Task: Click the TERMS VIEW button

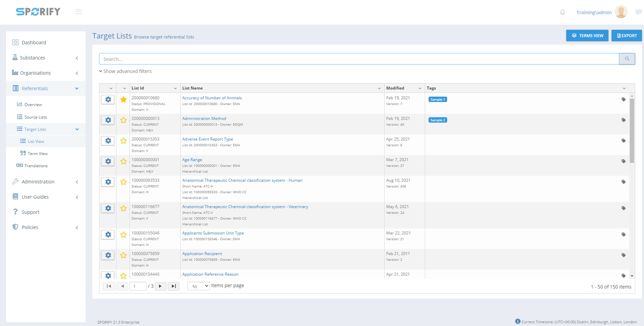Action: point(587,35)
